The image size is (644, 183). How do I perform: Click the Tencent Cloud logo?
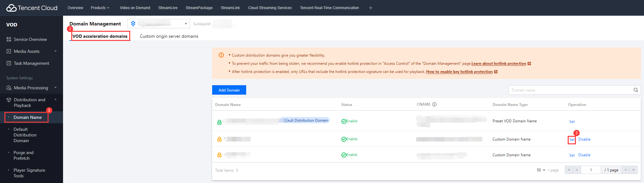[32, 8]
